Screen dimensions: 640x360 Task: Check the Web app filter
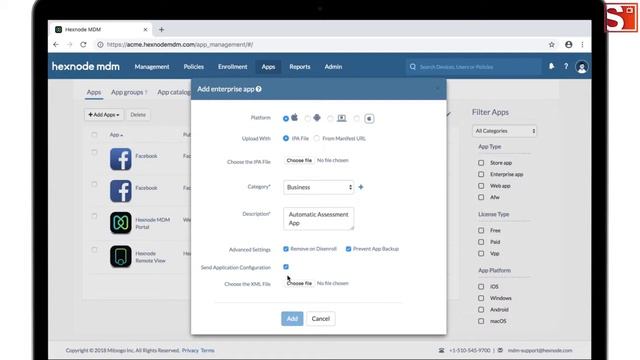click(x=481, y=186)
